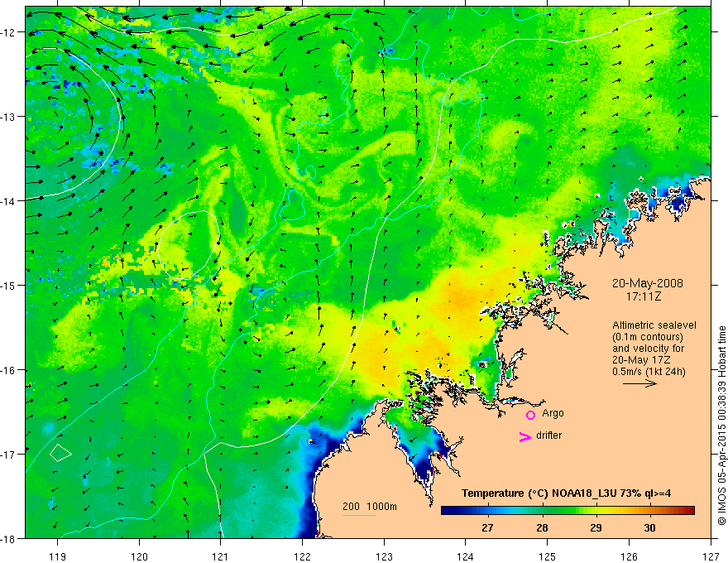Click the latitude axis label '-12'
The width and height of the screenshot is (728, 563).
[x=8, y=32]
